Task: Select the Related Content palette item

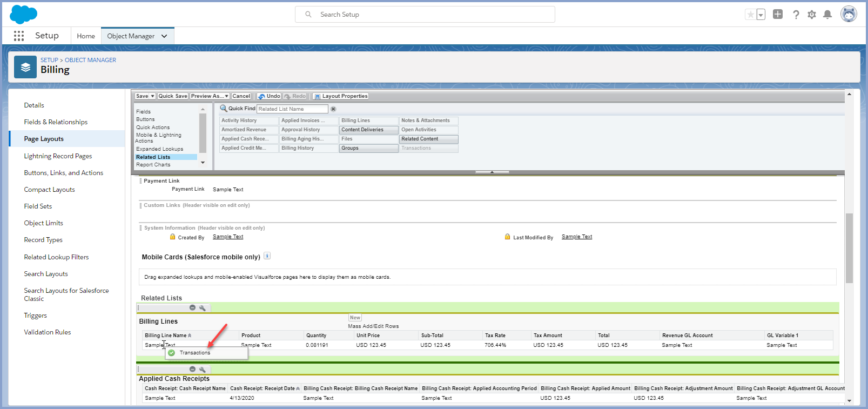Action: click(429, 139)
